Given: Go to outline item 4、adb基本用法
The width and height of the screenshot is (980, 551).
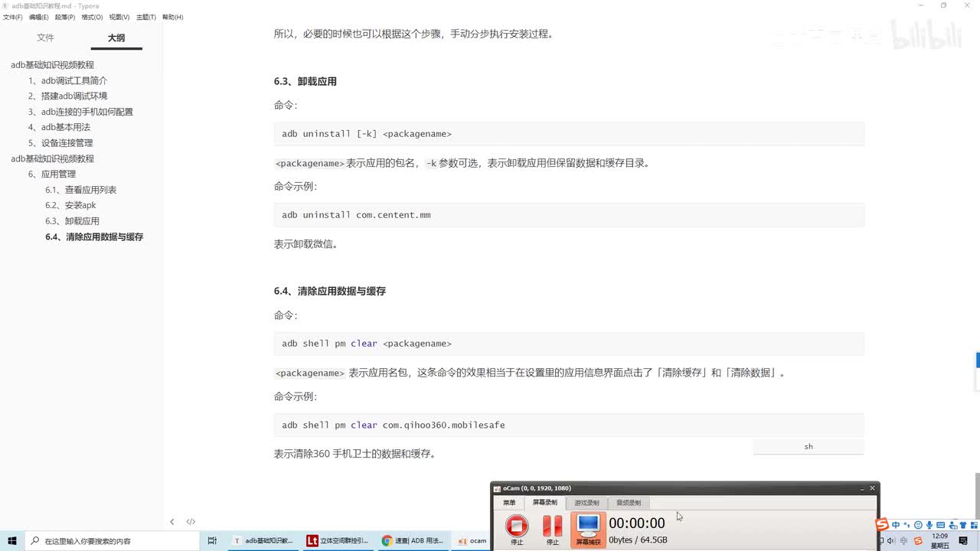Looking at the screenshot, I should [x=59, y=127].
